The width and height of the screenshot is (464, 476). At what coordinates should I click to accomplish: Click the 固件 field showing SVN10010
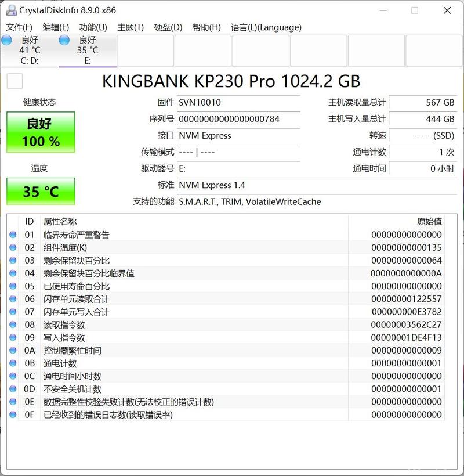[x=238, y=102]
